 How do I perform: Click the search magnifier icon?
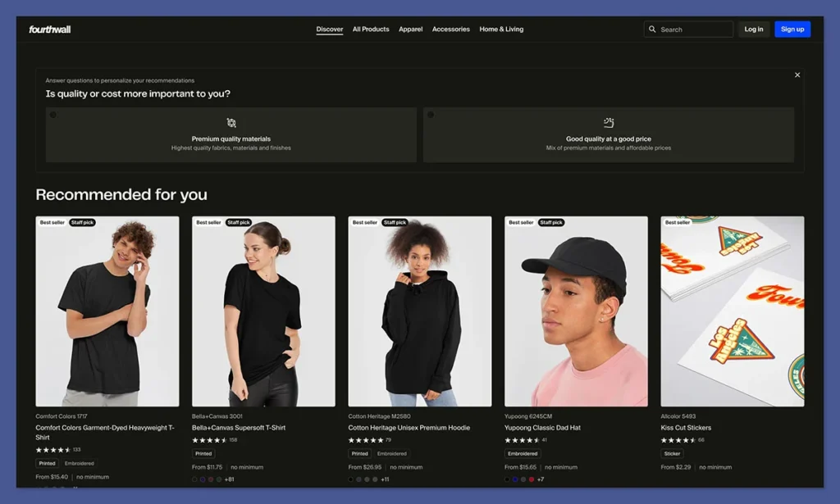pyautogui.click(x=653, y=30)
